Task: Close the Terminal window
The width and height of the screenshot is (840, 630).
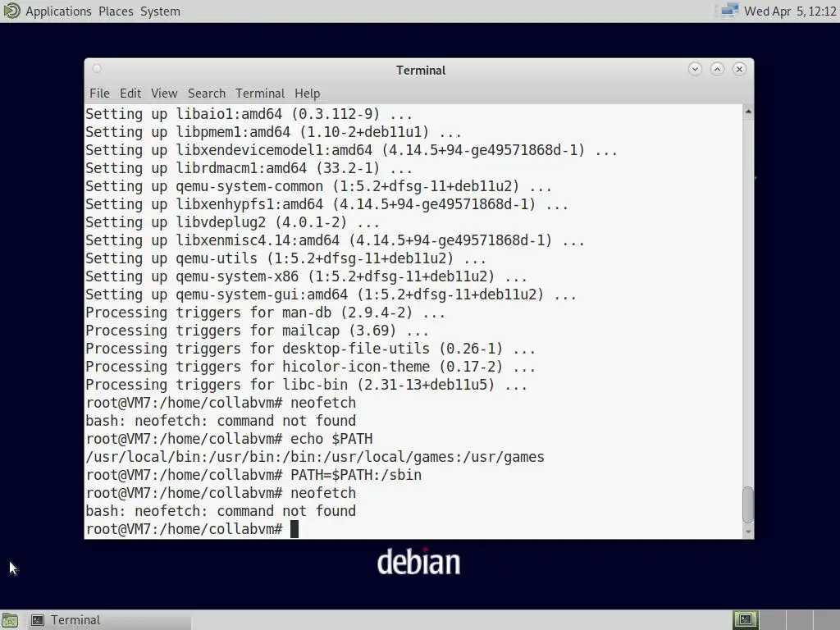Action: (x=739, y=69)
